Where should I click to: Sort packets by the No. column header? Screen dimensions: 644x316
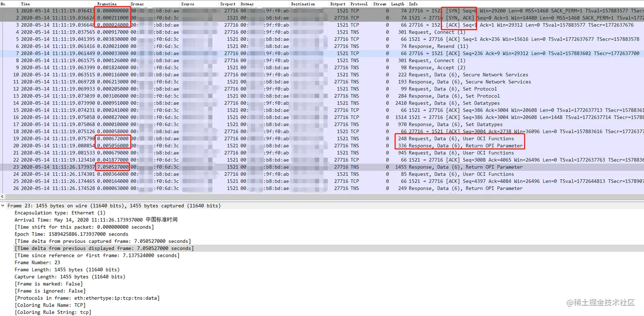click(3, 4)
